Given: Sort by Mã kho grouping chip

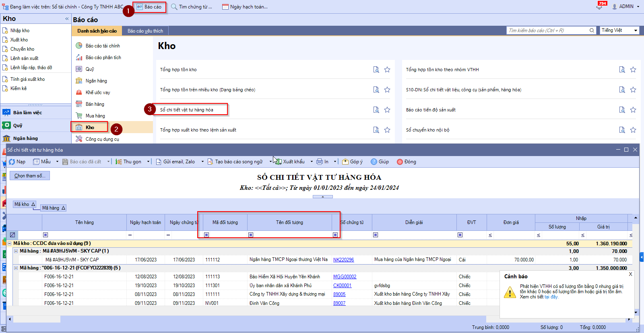Looking at the screenshot, I should point(25,204).
